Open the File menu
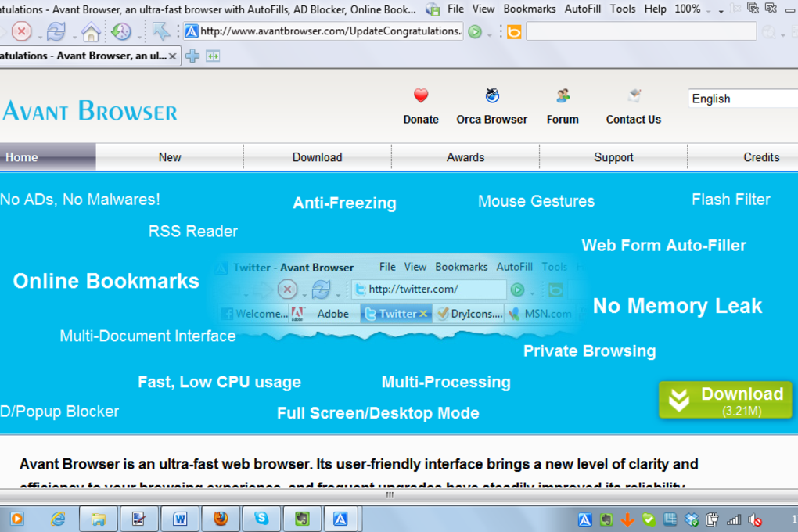Screen dimensions: 798x532 [455, 9]
